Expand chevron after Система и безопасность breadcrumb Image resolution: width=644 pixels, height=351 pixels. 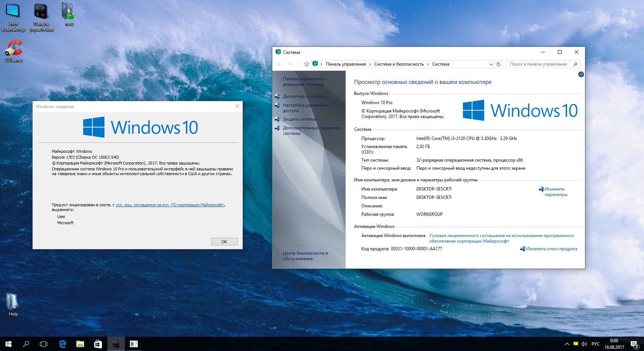tap(428, 64)
